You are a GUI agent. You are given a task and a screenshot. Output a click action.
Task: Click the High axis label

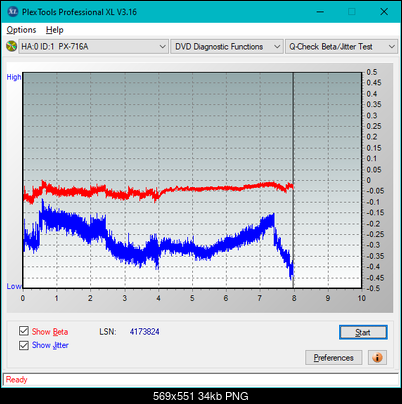click(x=14, y=77)
